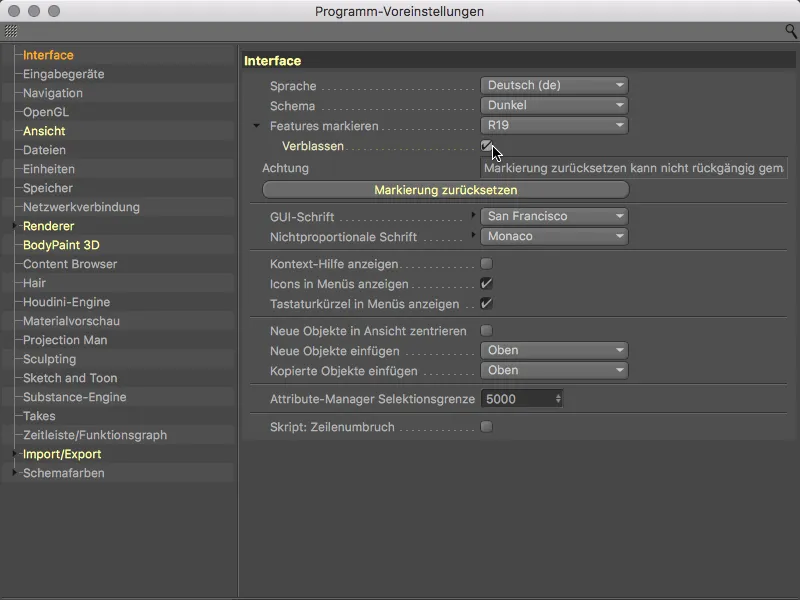Select Import/Export in the sidebar
800x600 pixels.
click(62, 454)
